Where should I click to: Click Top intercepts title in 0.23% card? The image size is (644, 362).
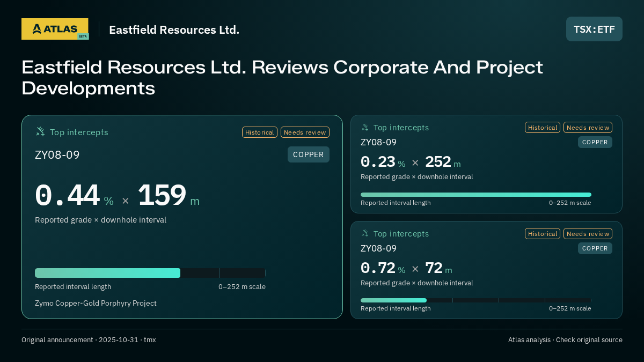pos(401,128)
